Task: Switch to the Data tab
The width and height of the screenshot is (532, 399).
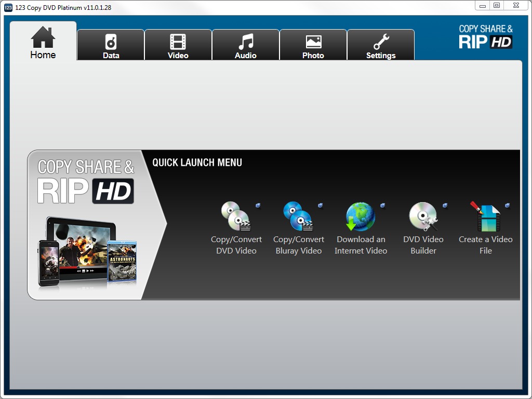Action: click(x=111, y=45)
